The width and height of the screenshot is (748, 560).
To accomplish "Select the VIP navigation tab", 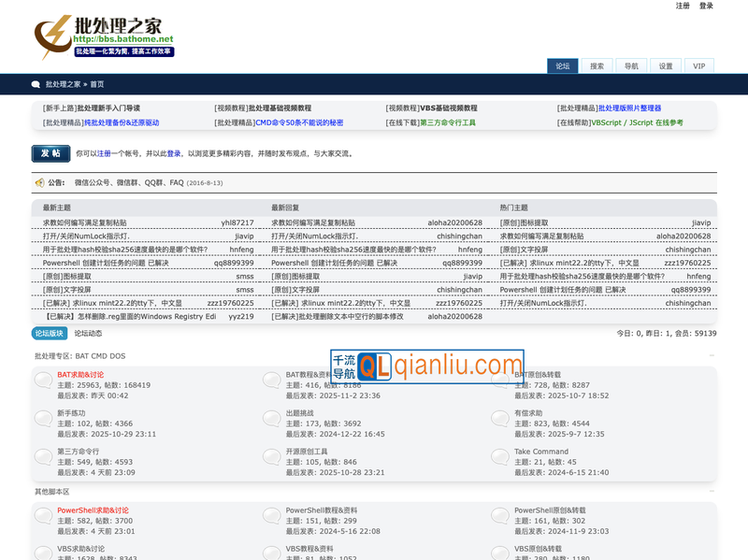I will (698, 66).
